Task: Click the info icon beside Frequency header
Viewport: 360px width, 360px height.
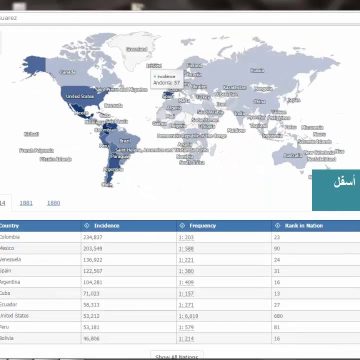Action: click(x=182, y=226)
